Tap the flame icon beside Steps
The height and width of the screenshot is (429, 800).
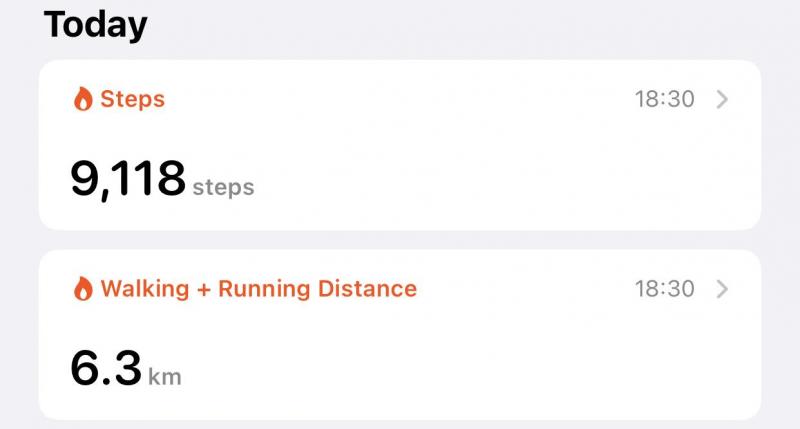pos(83,98)
